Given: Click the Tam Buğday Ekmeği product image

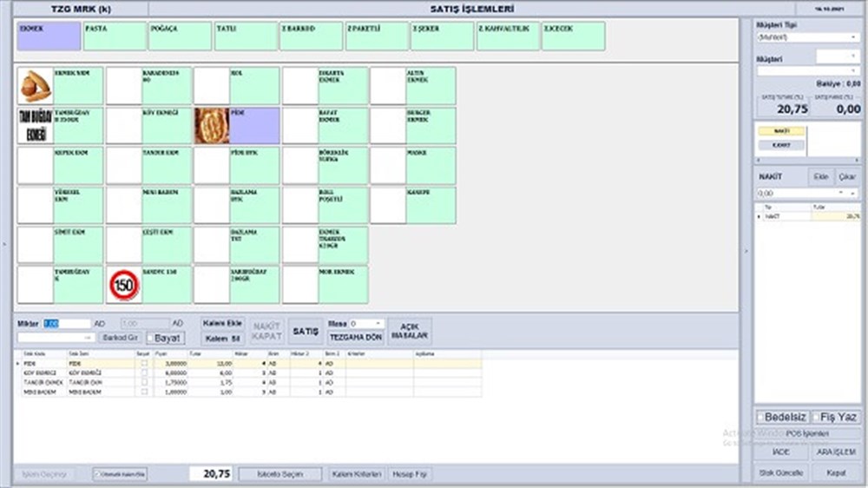Looking at the screenshot, I should (36, 126).
